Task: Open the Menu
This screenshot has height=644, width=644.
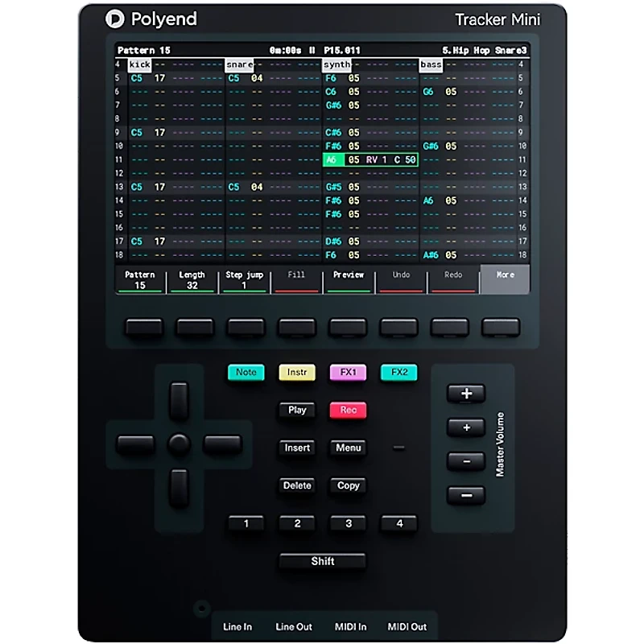Action: pos(348,448)
